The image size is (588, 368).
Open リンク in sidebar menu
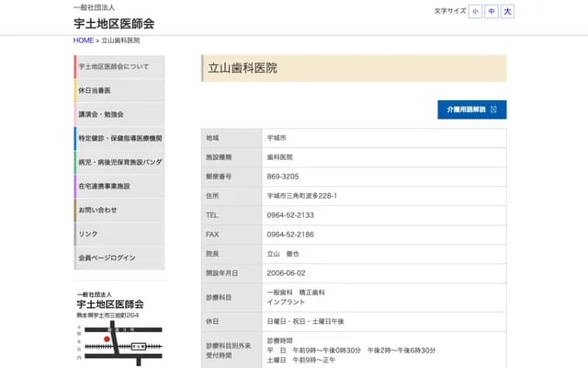point(119,235)
